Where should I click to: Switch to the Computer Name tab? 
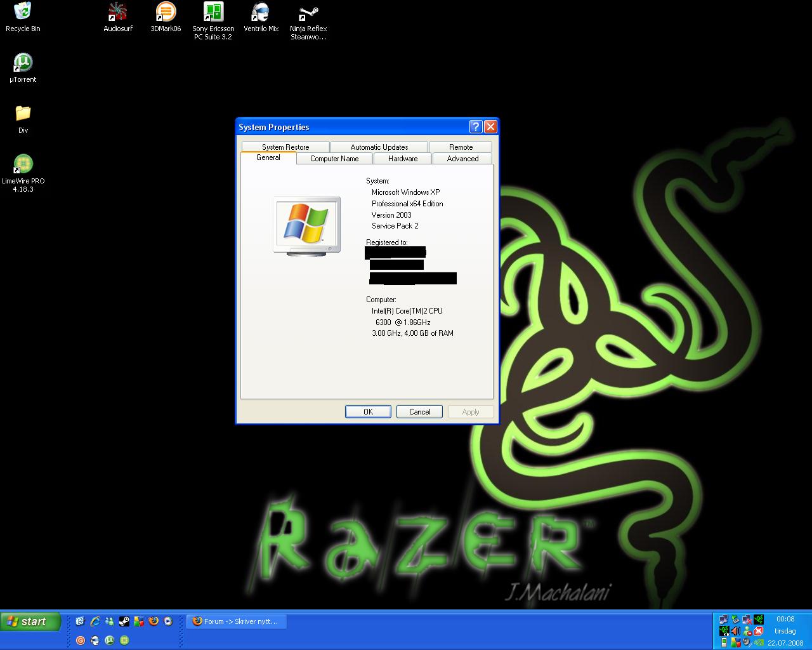tap(334, 159)
